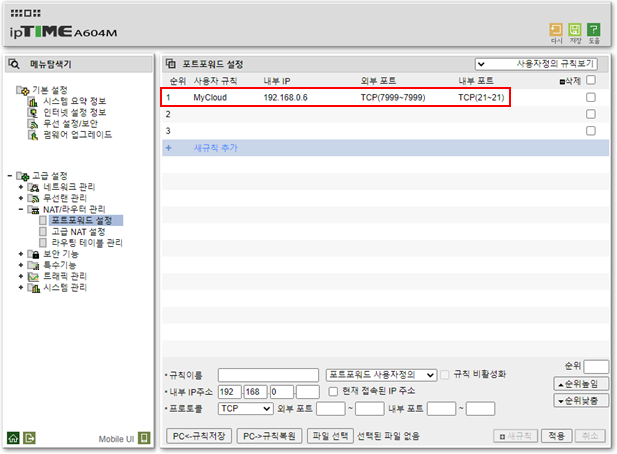Click the 네트워크 관리 folder icon
The image size is (617, 454).
point(33,187)
